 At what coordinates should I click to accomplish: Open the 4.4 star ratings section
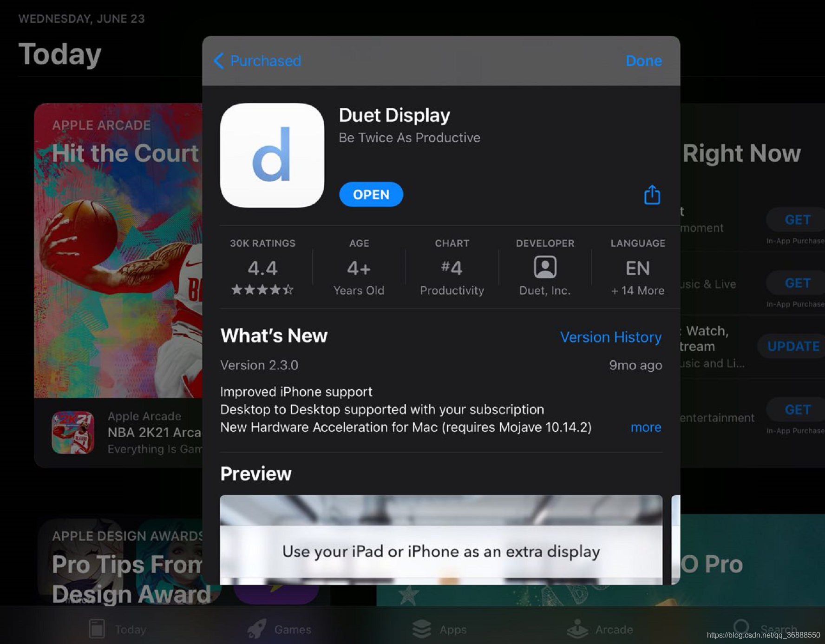pos(262,268)
